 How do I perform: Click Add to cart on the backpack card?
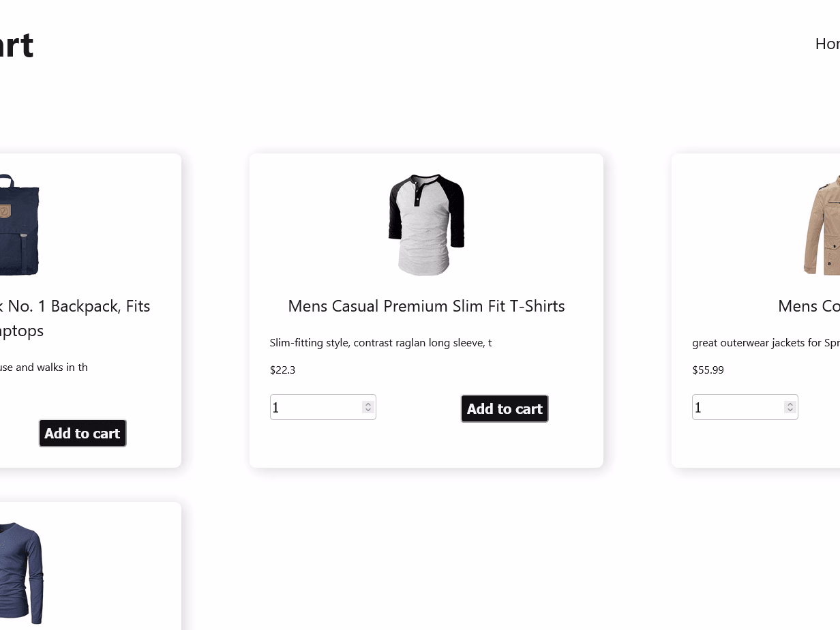[x=82, y=433]
